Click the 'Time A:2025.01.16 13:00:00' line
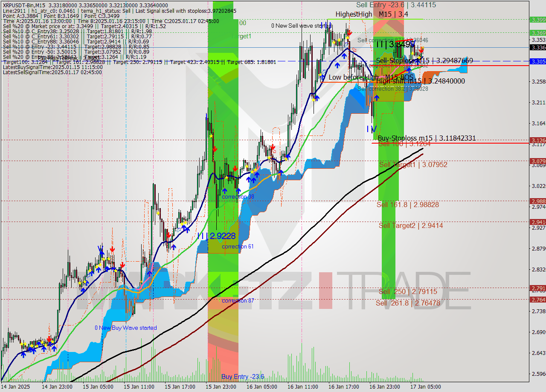This screenshot has width=546, height=392. click(111, 21)
